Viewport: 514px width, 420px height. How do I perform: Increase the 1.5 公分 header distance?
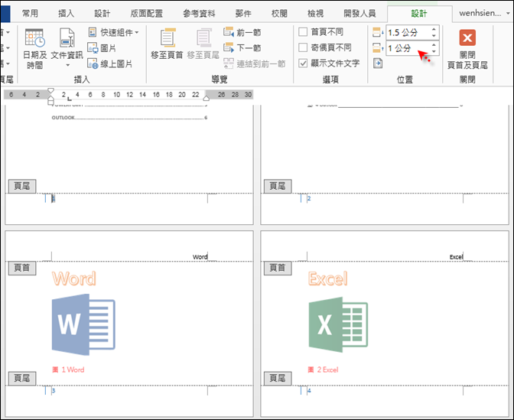[x=434, y=29]
